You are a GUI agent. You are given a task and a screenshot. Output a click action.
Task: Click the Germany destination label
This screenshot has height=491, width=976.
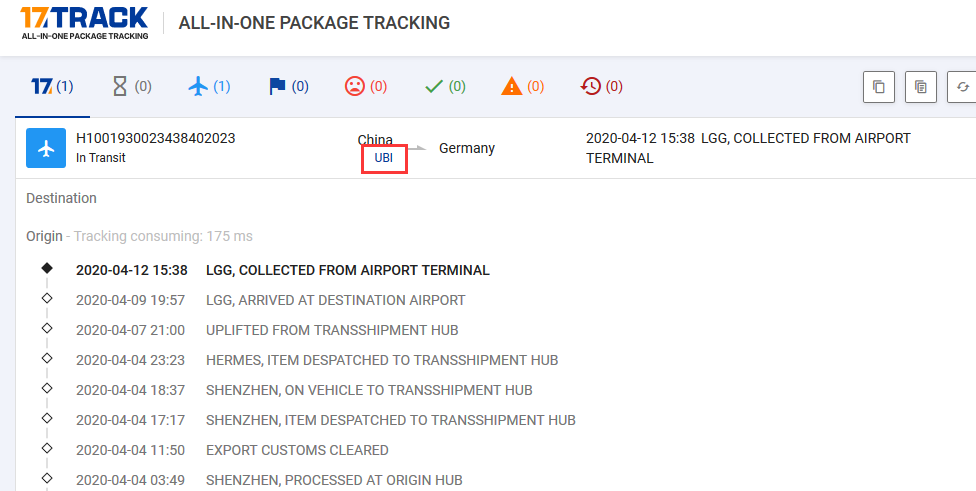tap(467, 148)
